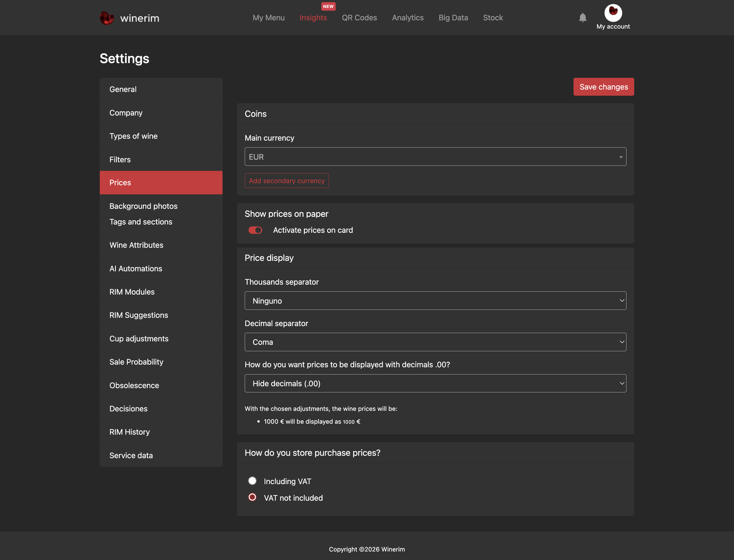Click the NEW badge above Insights
Screen dimensions: 734x560
click(x=328, y=6)
